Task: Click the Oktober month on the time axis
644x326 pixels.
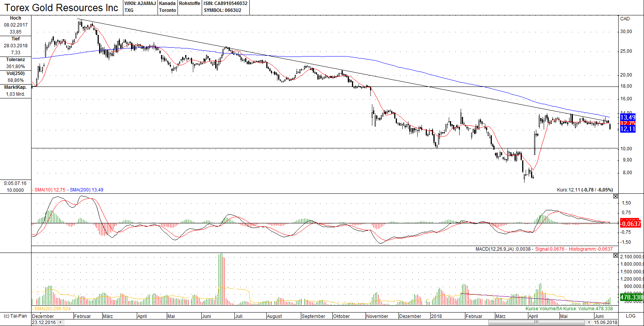Action: 342,316
